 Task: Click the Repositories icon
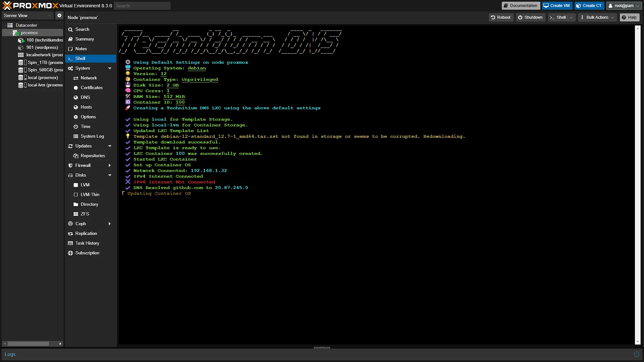click(76, 156)
